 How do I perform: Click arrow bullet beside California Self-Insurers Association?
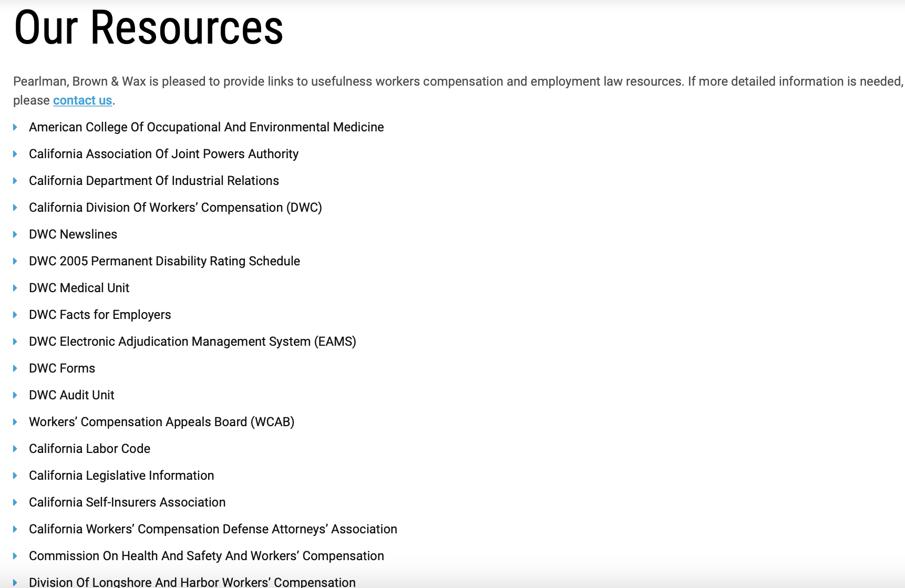click(x=15, y=502)
